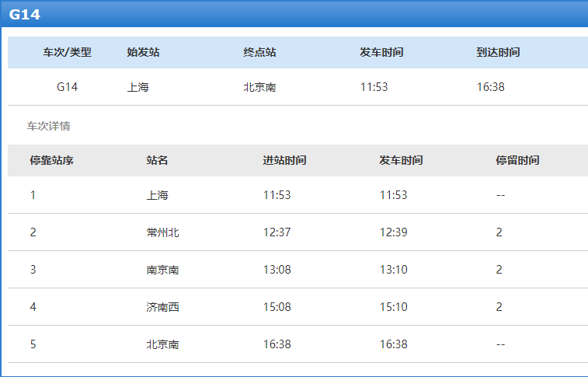Select the G14 train number cell
Screen dimensions: 588x377
pyautogui.click(x=67, y=87)
